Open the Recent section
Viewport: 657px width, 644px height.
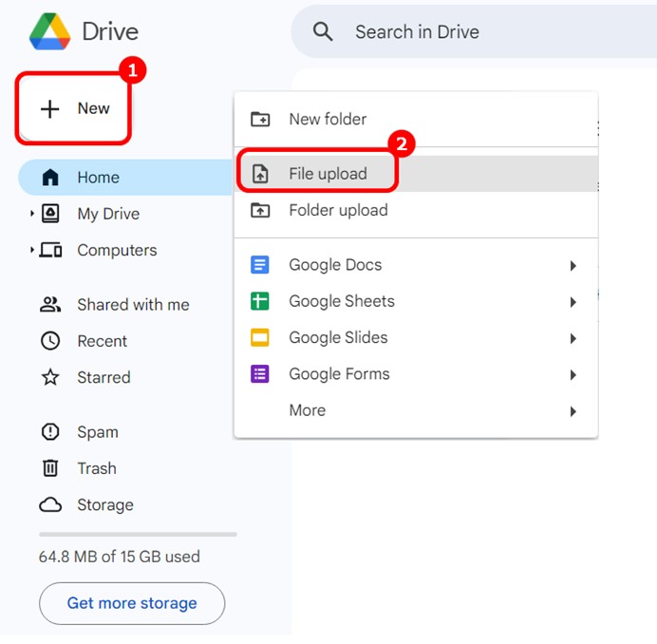(103, 341)
